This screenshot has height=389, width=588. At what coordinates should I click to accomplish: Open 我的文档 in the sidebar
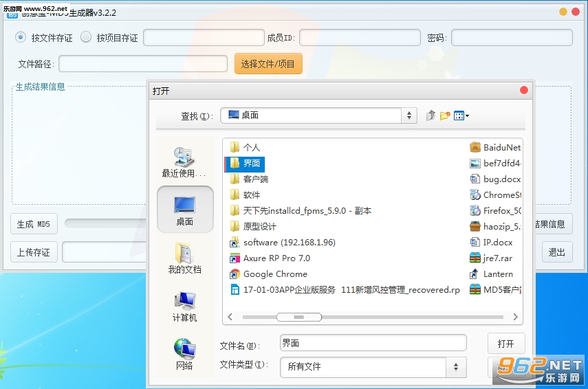pyautogui.click(x=184, y=258)
